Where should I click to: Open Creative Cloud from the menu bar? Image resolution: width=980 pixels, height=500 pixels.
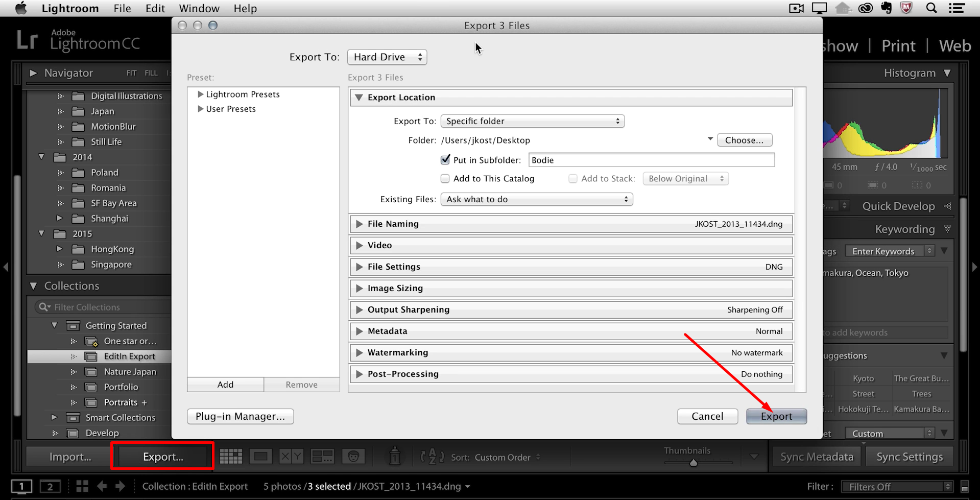tap(865, 8)
